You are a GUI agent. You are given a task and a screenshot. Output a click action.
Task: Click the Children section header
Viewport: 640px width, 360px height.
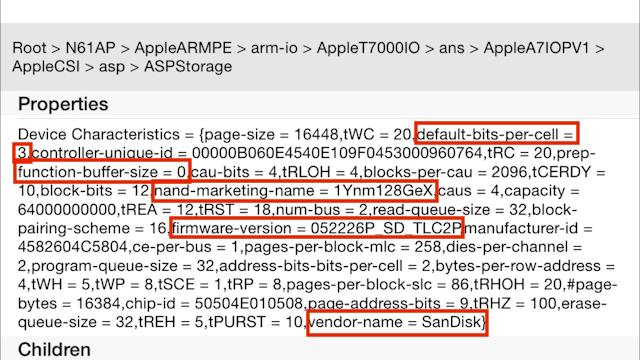[x=54, y=350]
